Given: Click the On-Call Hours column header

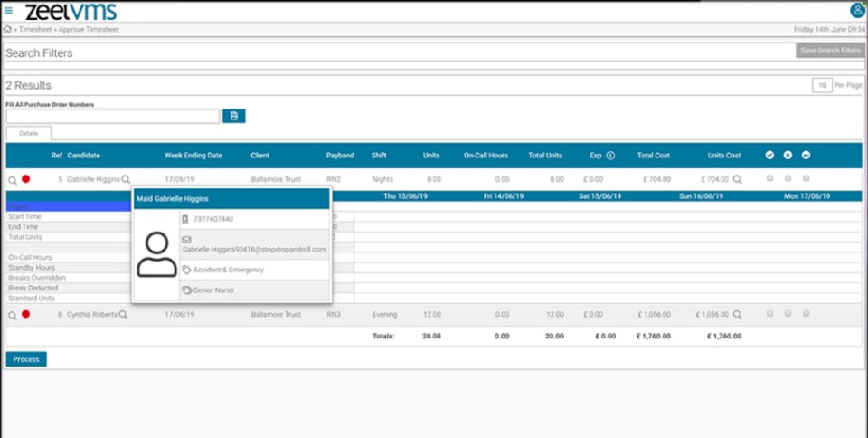Looking at the screenshot, I should [486, 156].
